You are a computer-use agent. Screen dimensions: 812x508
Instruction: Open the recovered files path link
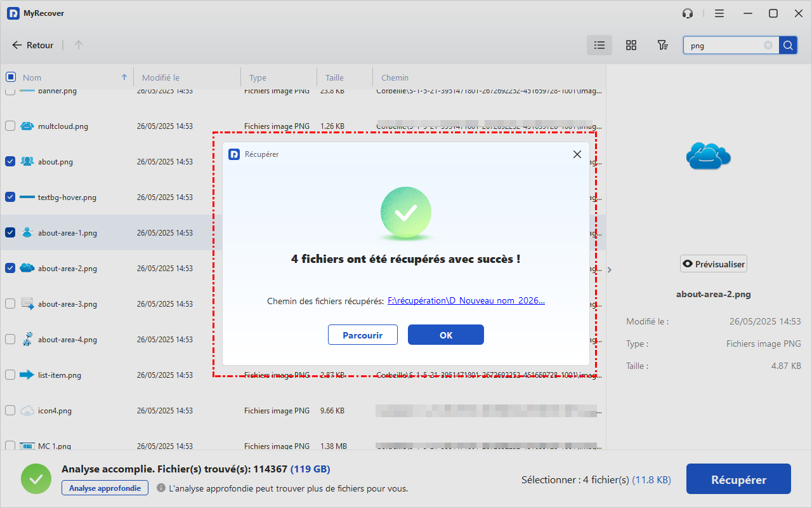tap(466, 301)
